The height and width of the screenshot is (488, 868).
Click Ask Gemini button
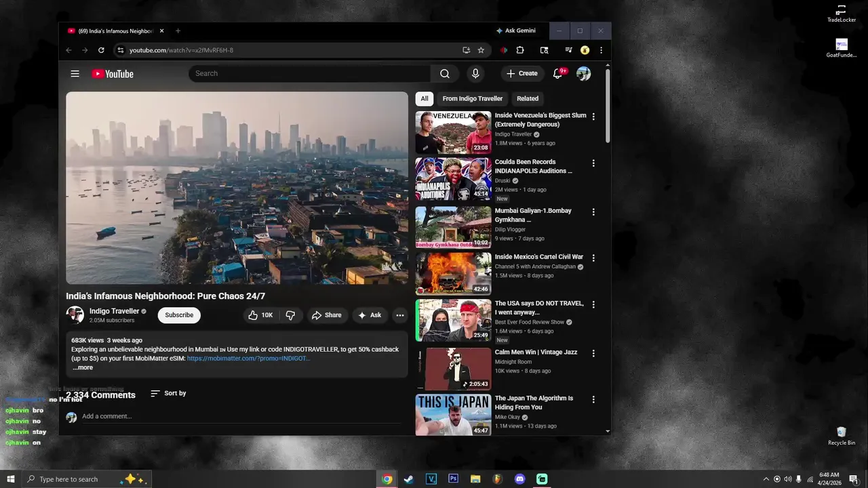coord(516,30)
